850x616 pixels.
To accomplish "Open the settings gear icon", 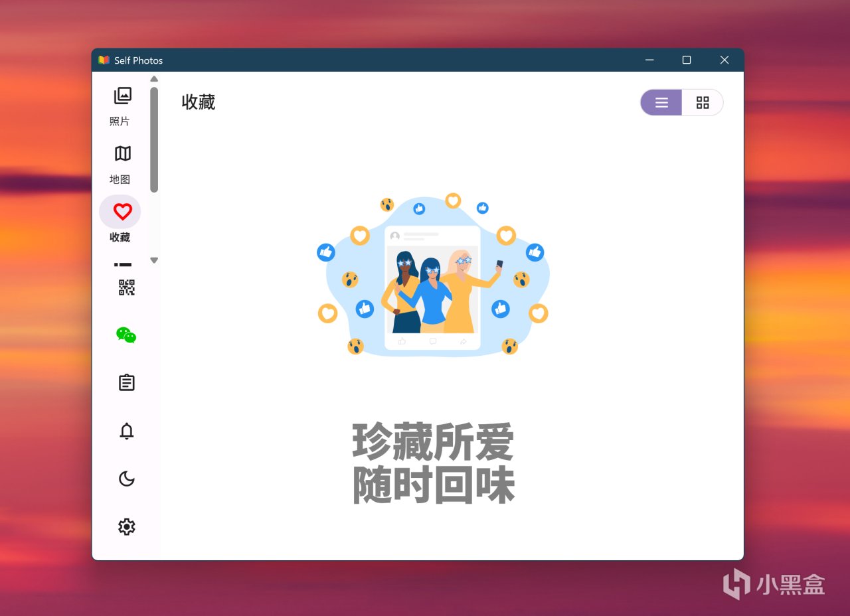I will [x=126, y=526].
